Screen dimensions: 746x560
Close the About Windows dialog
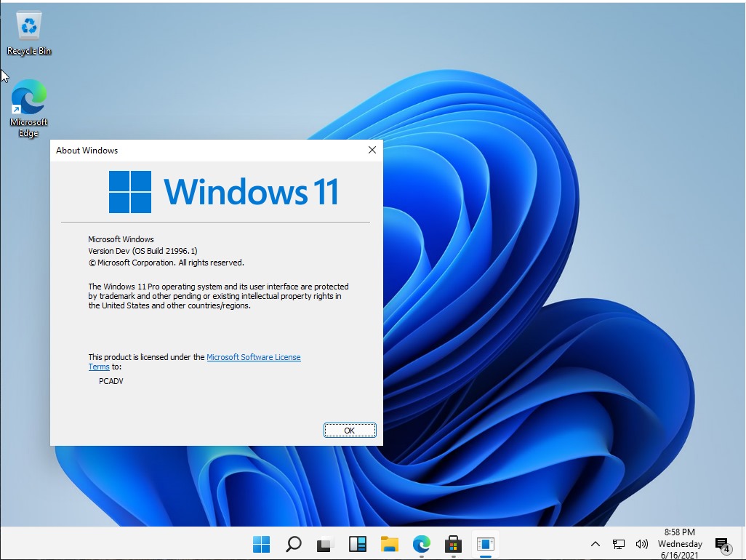click(372, 150)
